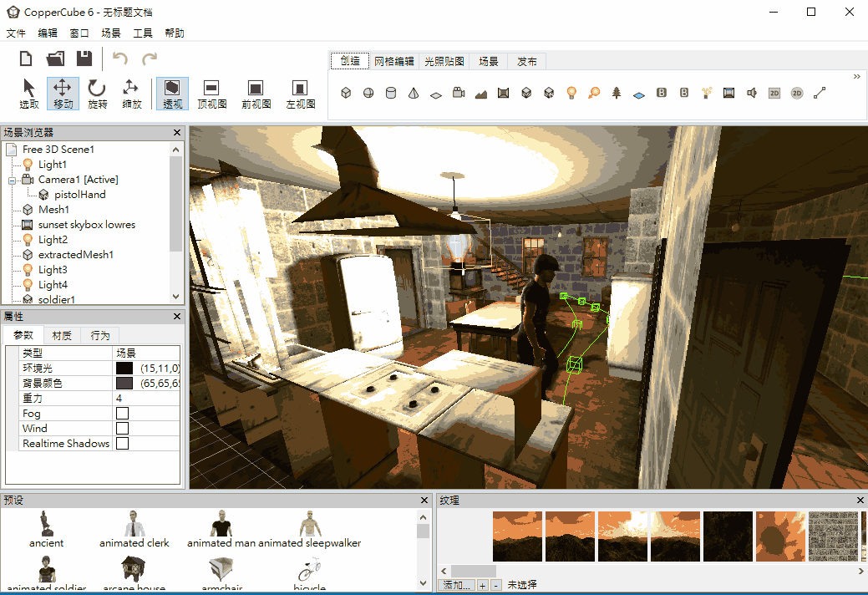
Task: Enable Realtime Shadows checkbox
Action: click(x=123, y=444)
